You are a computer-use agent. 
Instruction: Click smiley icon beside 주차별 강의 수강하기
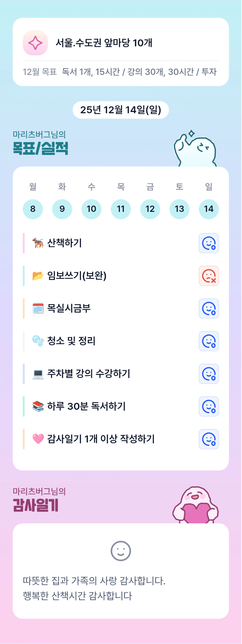pyautogui.click(x=209, y=374)
